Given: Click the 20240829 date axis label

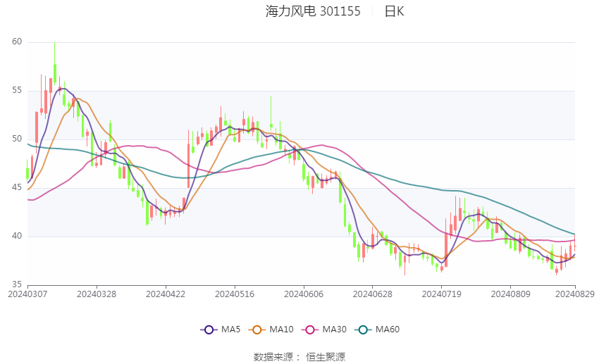Looking at the screenshot, I should point(575,294).
